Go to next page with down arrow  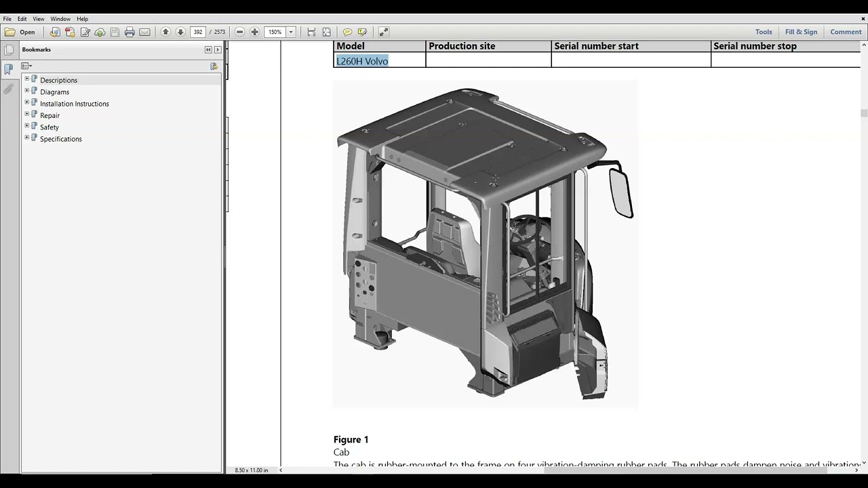tap(180, 32)
